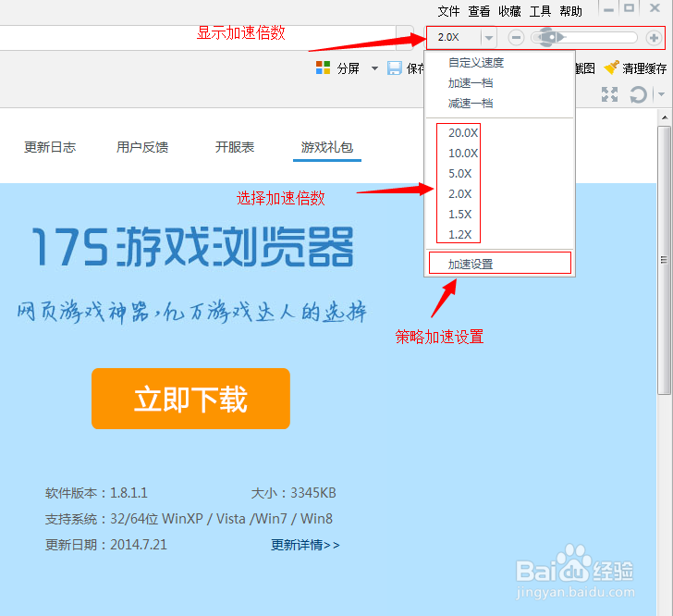Open the 更新详情>> link
The height and width of the screenshot is (616, 673).
tap(305, 545)
